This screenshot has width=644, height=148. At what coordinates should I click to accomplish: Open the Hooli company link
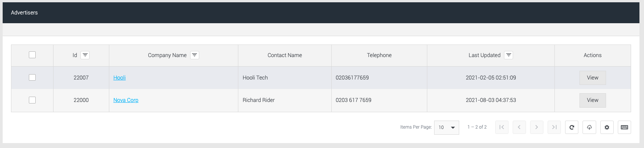pos(120,78)
